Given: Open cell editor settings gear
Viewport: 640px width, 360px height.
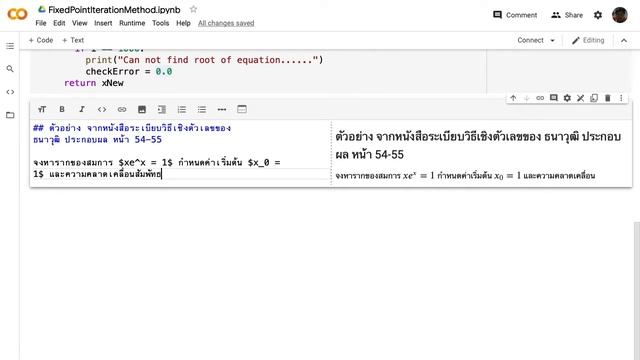Looking at the screenshot, I should (x=567, y=98).
